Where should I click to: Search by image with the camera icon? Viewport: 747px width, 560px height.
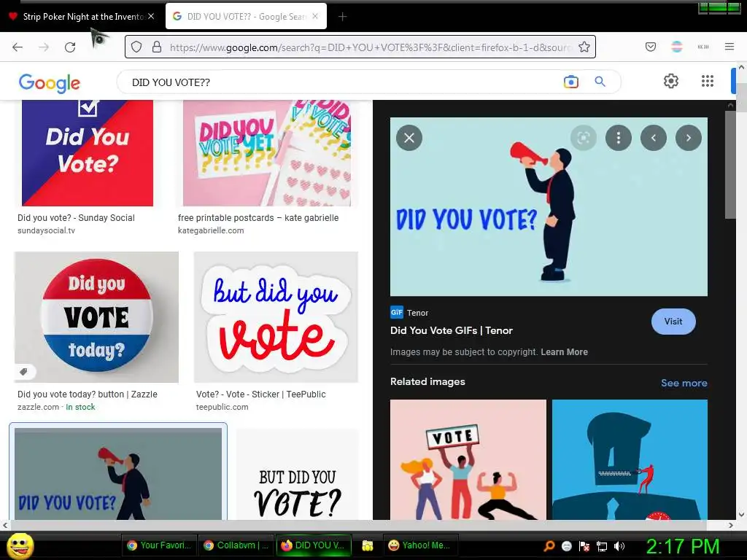click(x=570, y=82)
